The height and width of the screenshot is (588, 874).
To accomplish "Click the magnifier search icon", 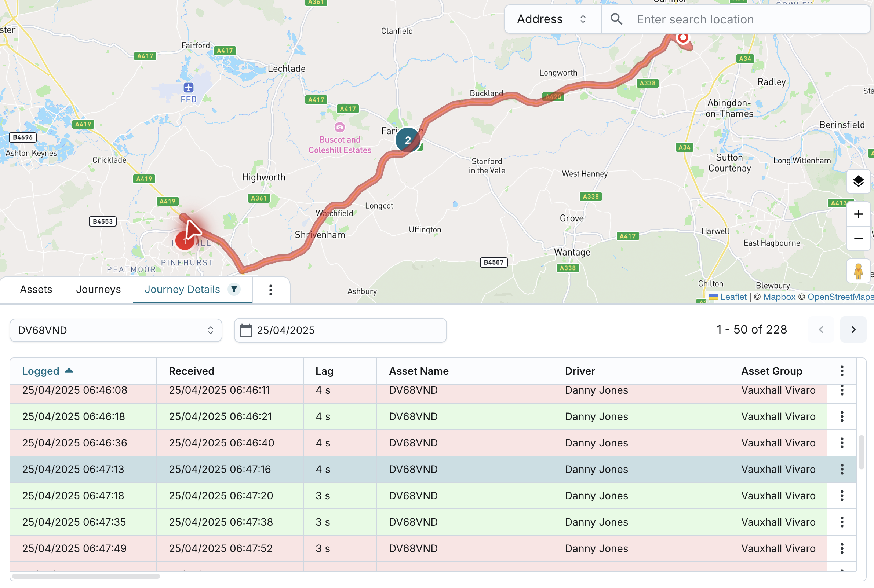I will (616, 19).
